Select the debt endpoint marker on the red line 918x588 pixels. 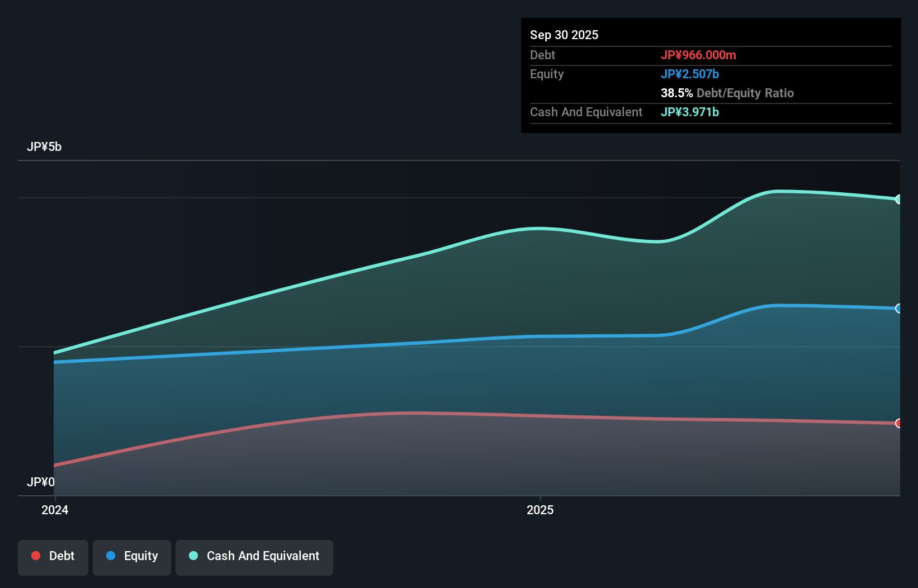tap(899, 423)
